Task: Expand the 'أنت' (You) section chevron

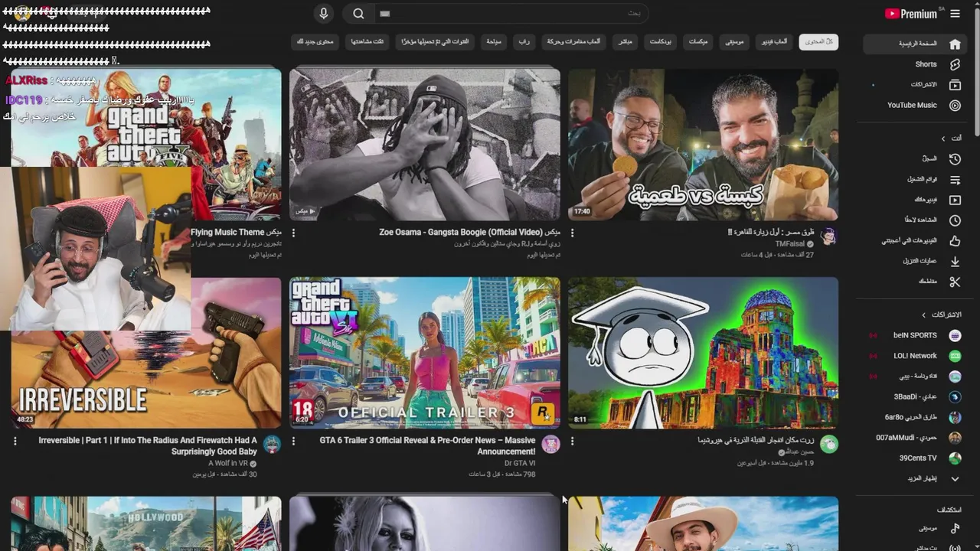Action: coord(943,139)
